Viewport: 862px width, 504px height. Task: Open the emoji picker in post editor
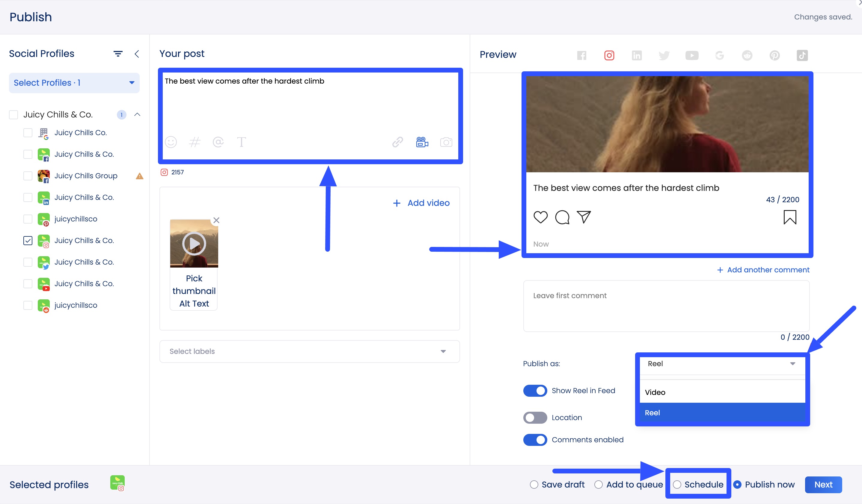pos(171,142)
